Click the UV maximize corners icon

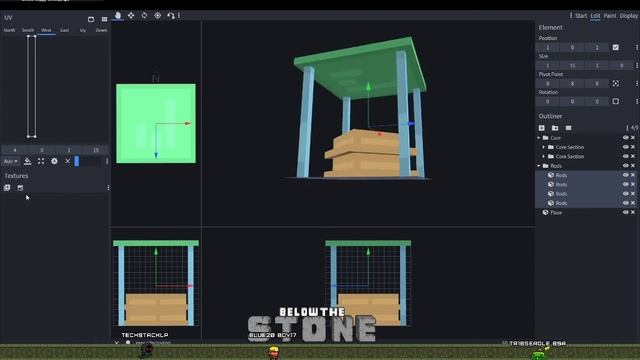point(41,161)
